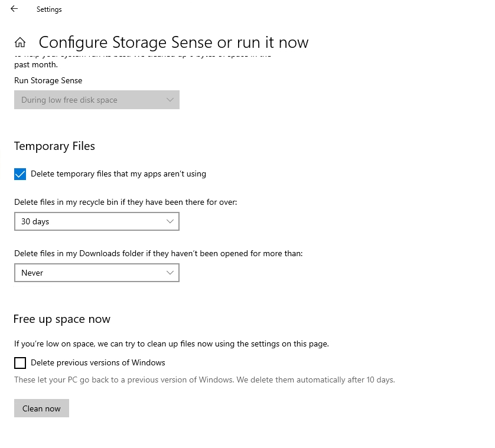The width and height of the screenshot is (495, 448).
Task: Click the Settings label in the title bar
Action: [x=49, y=9]
